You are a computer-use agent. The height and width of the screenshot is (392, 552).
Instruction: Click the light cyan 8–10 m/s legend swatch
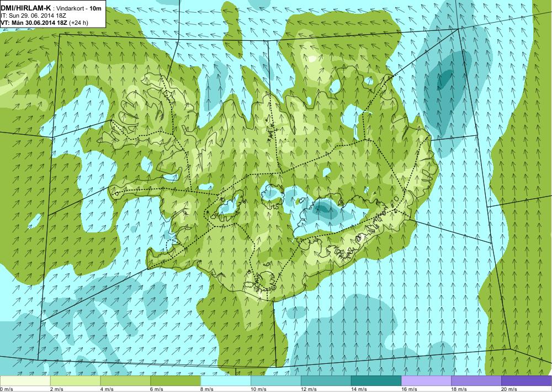[x=226, y=381]
